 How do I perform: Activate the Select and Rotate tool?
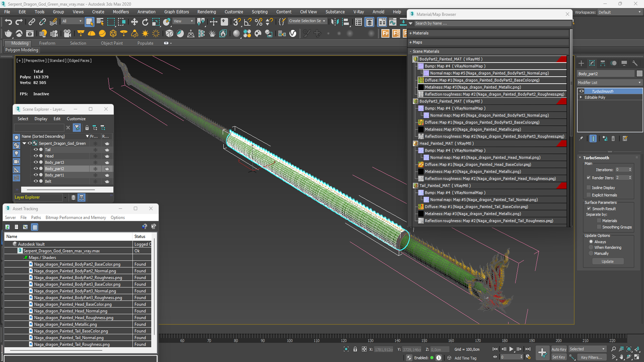[x=145, y=22]
